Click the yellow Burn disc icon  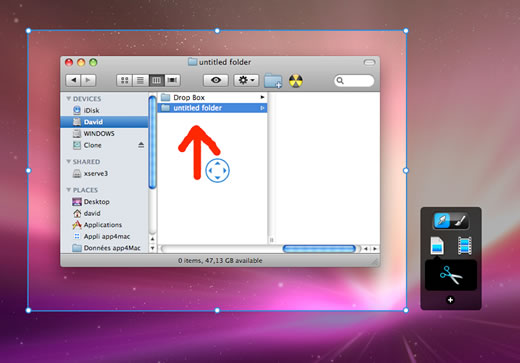pos(296,81)
